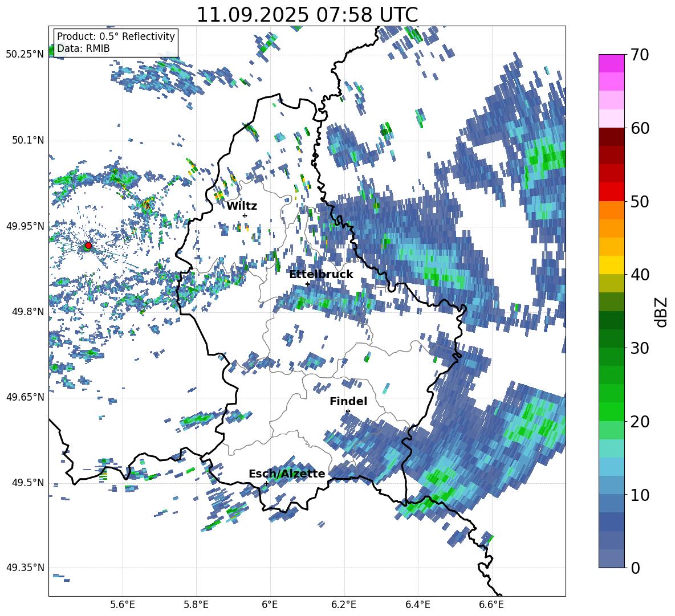
Task: Click the 30 tick label on colorbar
Action: (x=639, y=348)
